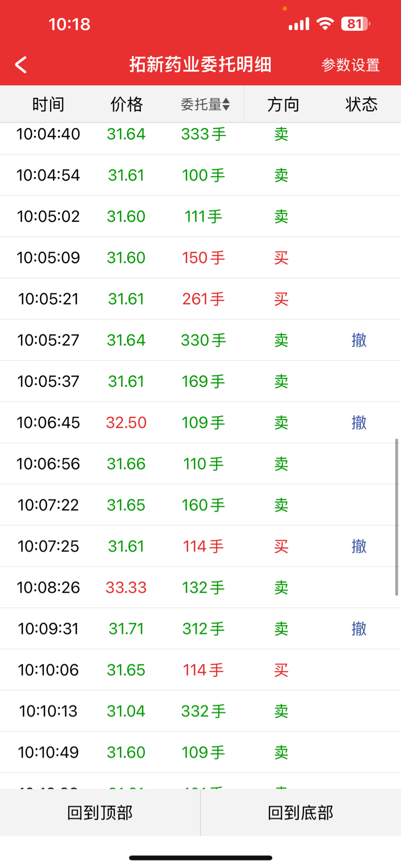Screen dimensions: 401x868
Task: Select the 状态 column header
Action: tap(361, 104)
